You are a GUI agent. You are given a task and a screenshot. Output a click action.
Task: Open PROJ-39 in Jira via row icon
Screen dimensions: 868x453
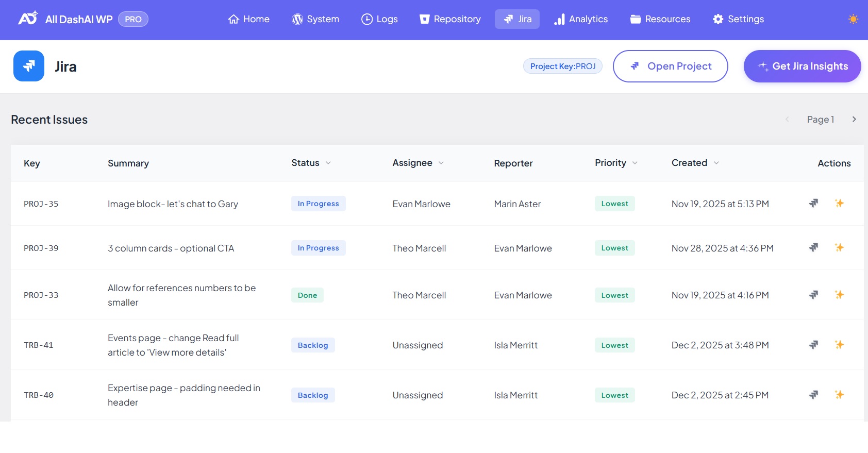click(813, 247)
